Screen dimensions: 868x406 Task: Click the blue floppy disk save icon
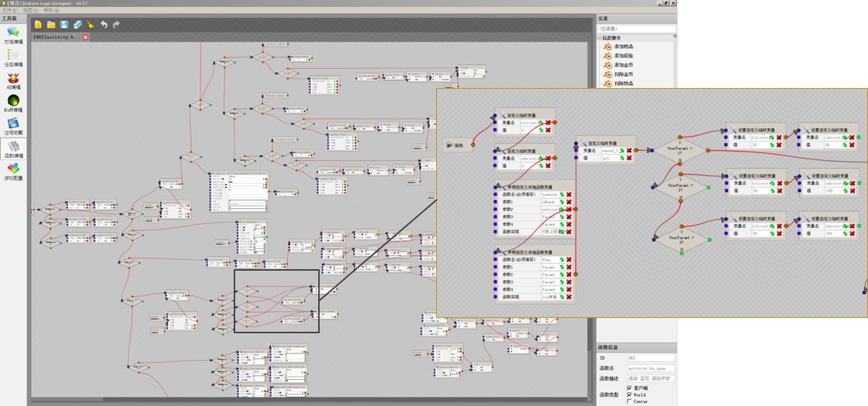point(64,25)
